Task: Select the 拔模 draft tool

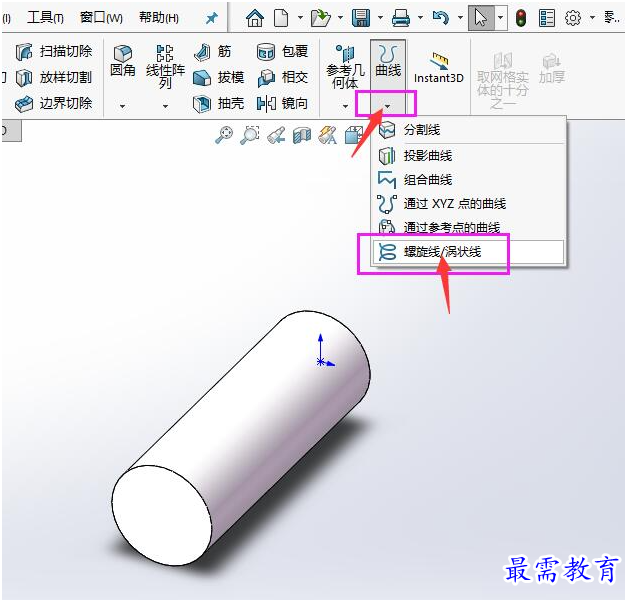Action: point(218,78)
